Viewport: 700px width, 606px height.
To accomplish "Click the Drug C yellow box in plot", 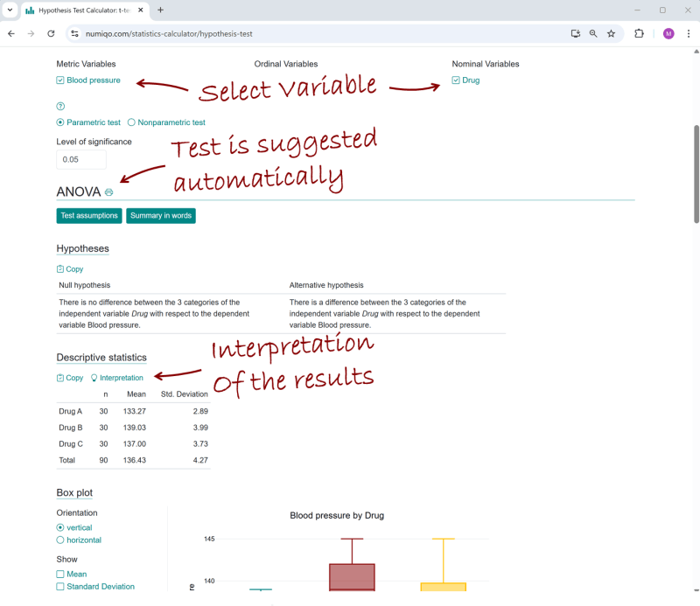I will click(444, 587).
